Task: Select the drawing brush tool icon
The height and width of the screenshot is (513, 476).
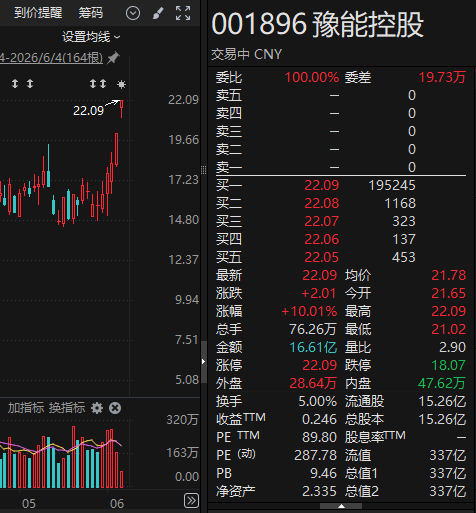Action: click(x=158, y=14)
